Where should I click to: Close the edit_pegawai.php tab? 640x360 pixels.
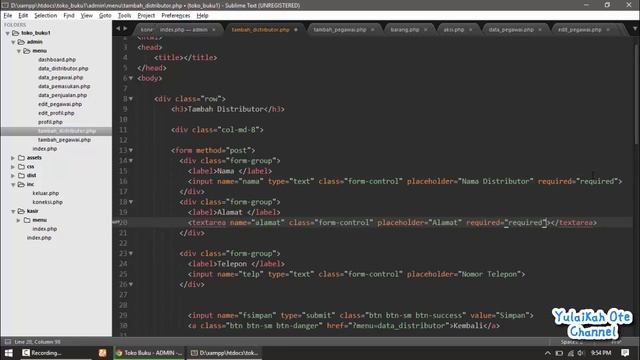(608, 30)
